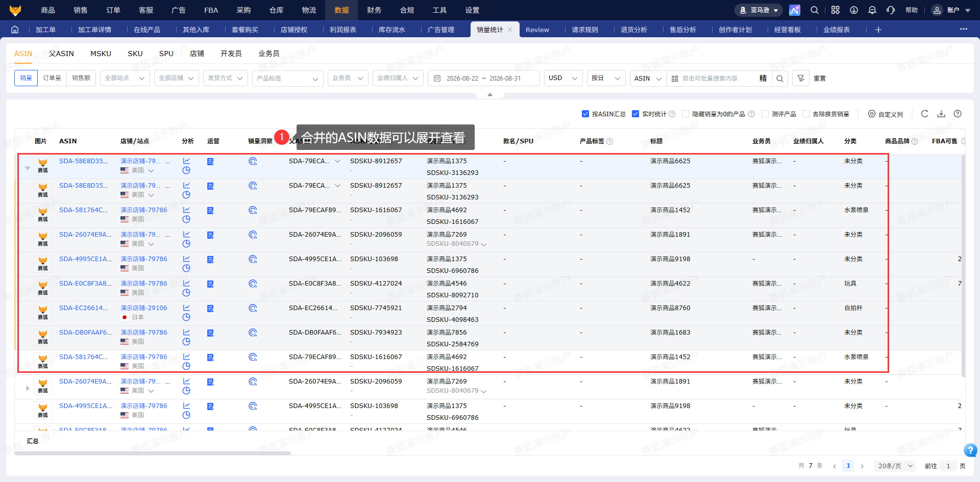Screen dimensions: 980x482
Task: Open the search icon in top bar
Action: (x=815, y=10)
